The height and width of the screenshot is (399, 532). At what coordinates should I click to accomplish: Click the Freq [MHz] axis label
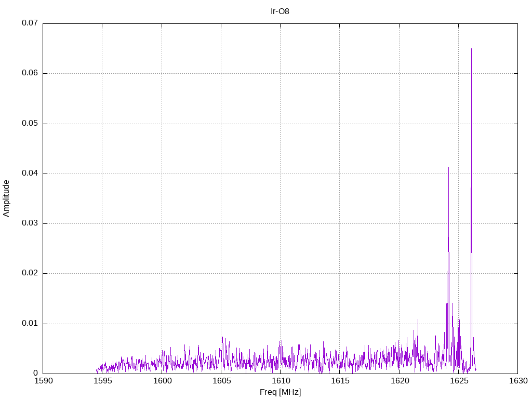280,392
